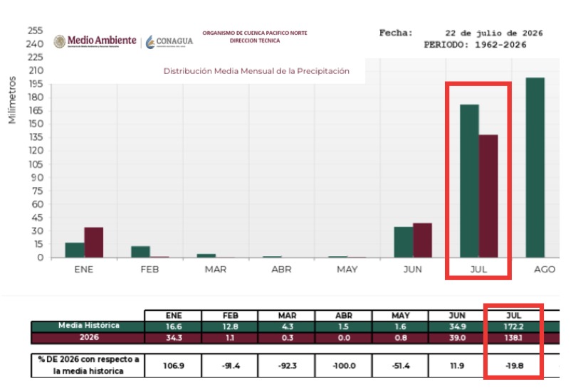Click the percentage cell '106.9'
588x389 pixels.
click(x=174, y=366)
